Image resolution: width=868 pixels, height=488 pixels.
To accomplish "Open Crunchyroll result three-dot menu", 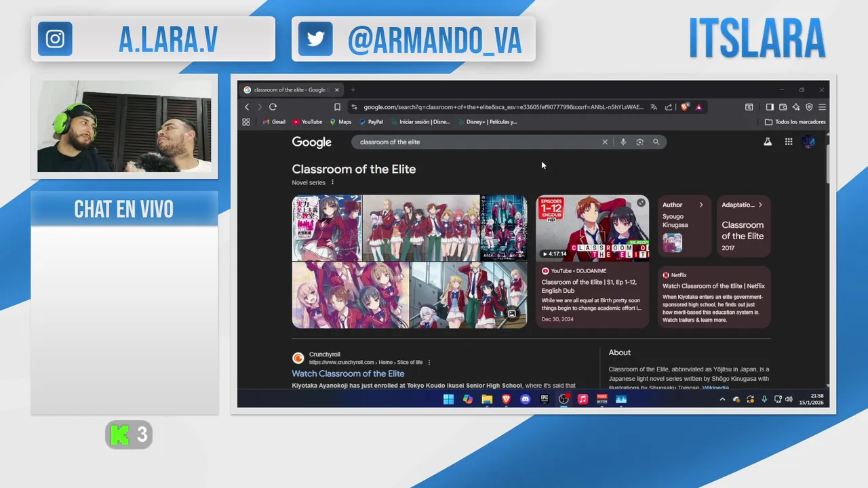I will coord(429,363).
